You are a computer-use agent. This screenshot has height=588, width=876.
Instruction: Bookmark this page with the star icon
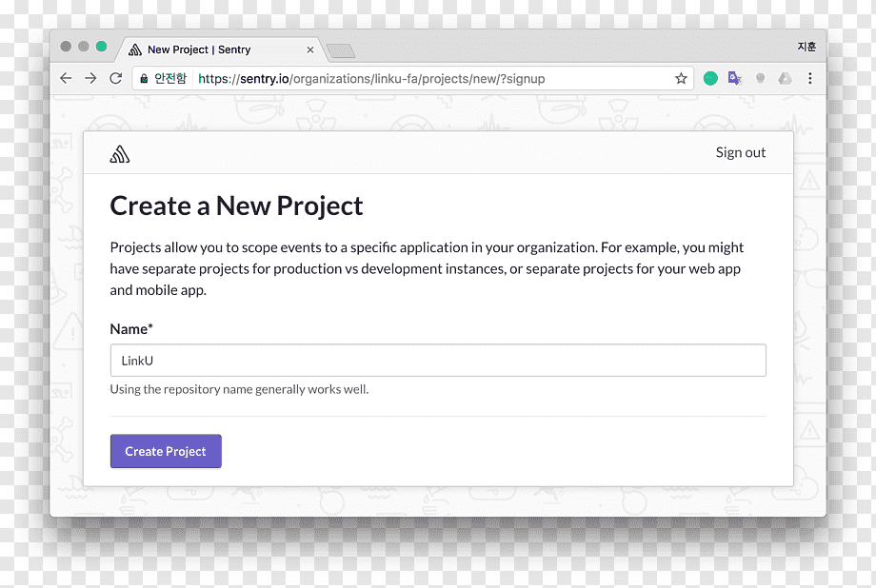[x=681, y=78]
